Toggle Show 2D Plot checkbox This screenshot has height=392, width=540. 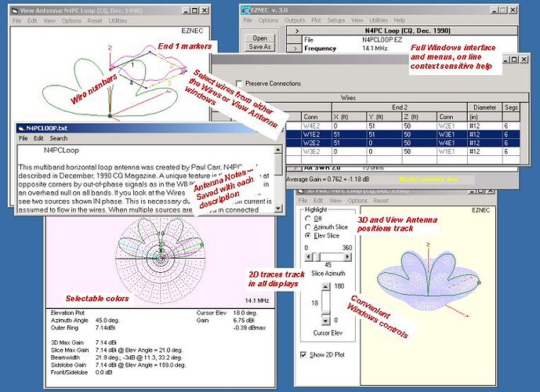tap(303, 355)
